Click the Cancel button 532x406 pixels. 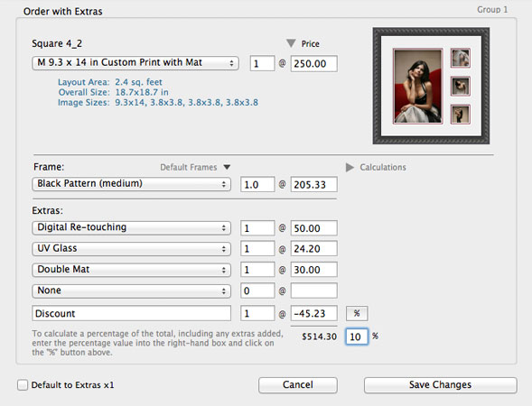coord(298,385)
